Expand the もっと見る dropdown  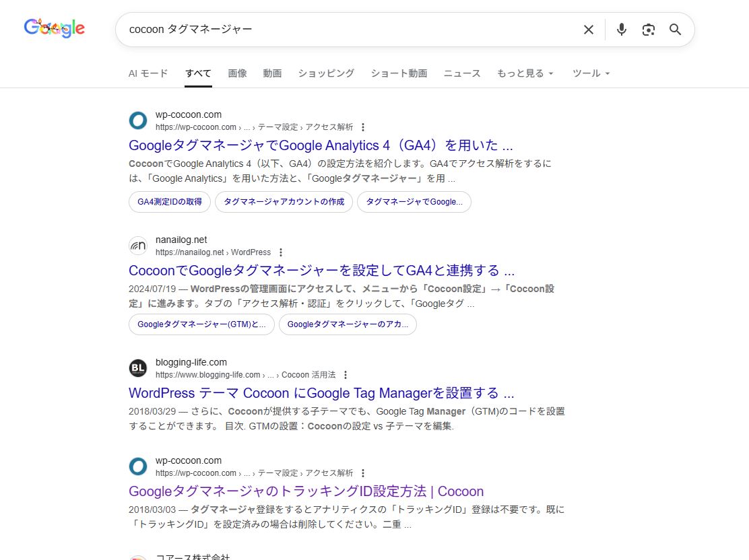point(525,73)
